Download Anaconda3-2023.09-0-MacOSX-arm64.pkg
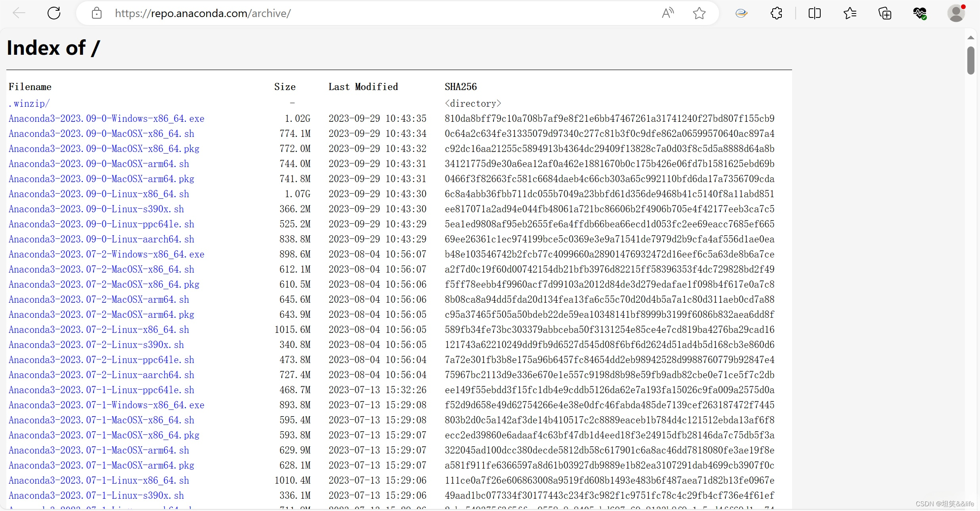 101,179
